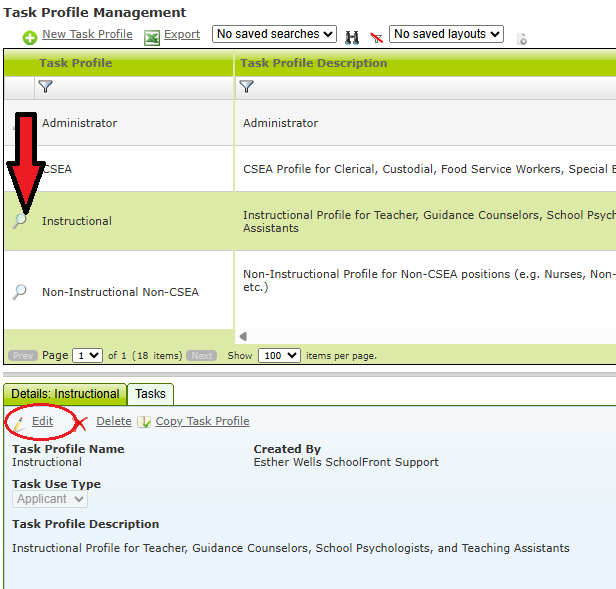Sort by Task Profile Description column header
This screenshot has height=589, width=616.
pos(314,63)
